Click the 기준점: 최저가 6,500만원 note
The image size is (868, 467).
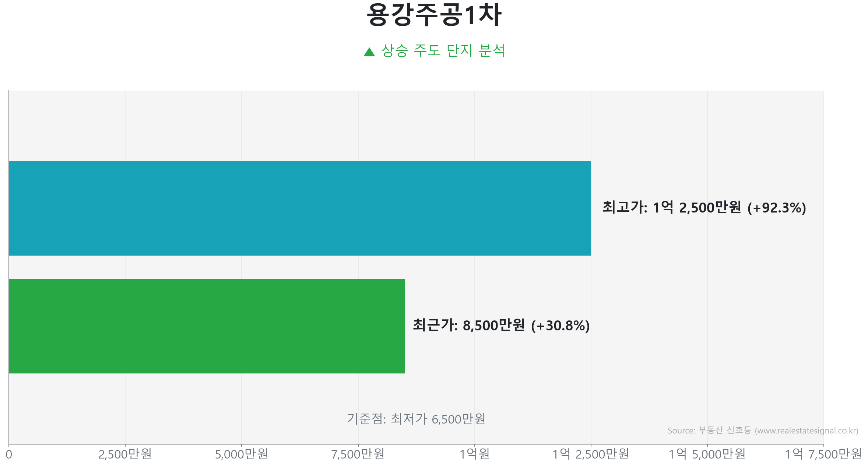[416, 419]
